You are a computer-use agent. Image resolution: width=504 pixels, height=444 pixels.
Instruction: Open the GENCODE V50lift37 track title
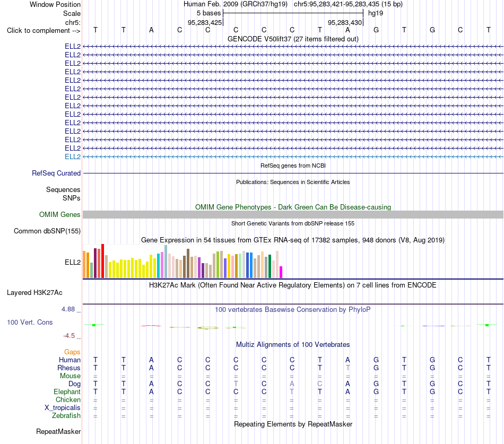pyautogui.click(x=293, y=39)
